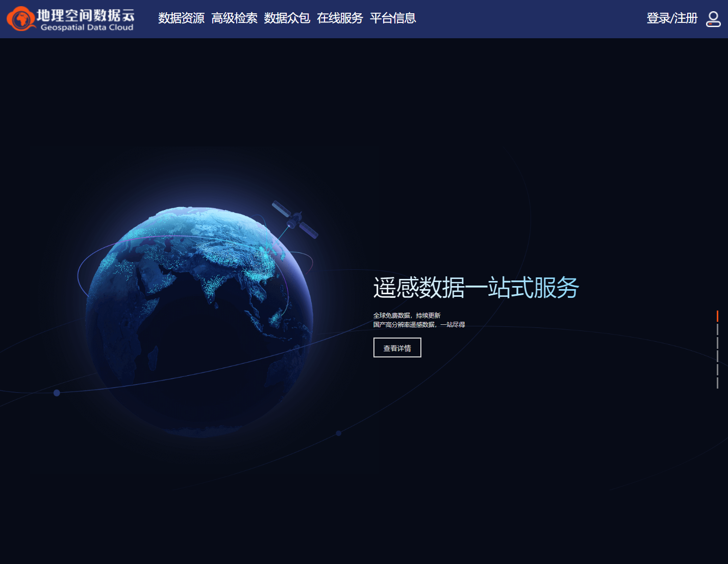The image size is (728, 564).
Task: Click the Geospatial Data Cloud globe logo icon
Action: point(20,19)
